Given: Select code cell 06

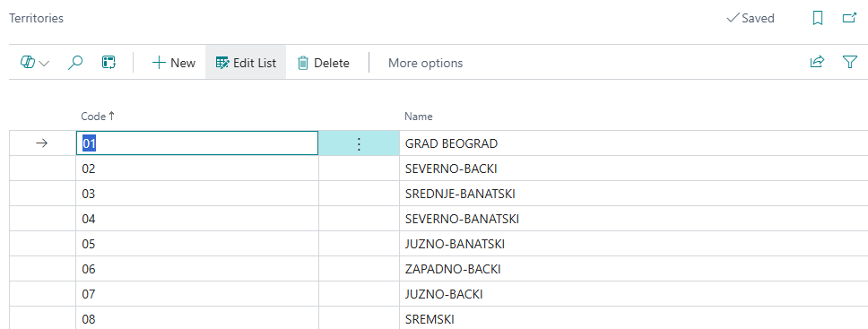Looking at the screenshot, I should [x=197, y=269].
